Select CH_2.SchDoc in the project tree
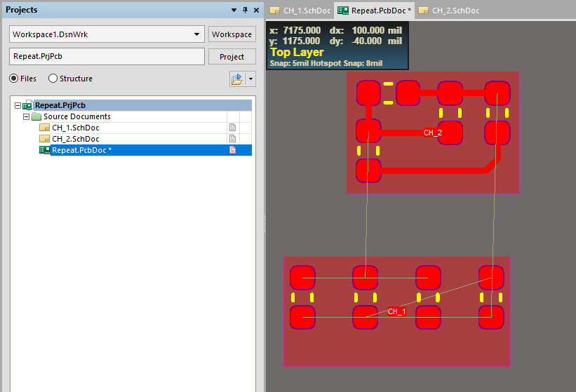576x392 pixels. (76, 139)
